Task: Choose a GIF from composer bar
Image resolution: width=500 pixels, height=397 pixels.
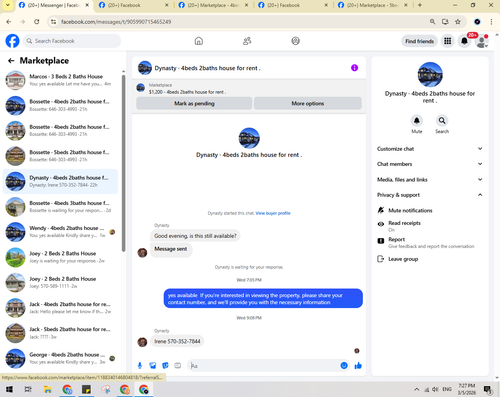Action: point(178,366)
